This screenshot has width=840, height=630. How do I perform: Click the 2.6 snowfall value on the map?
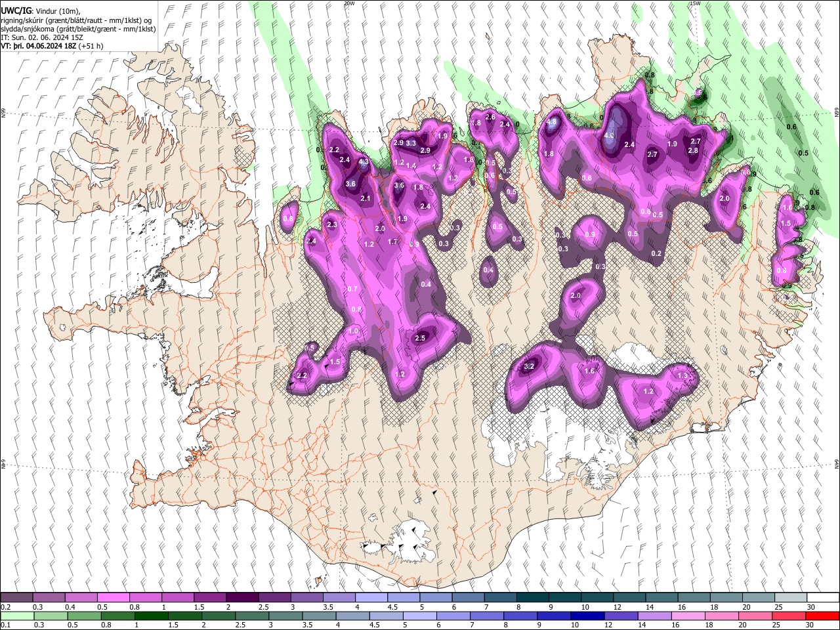coord(490,117)
